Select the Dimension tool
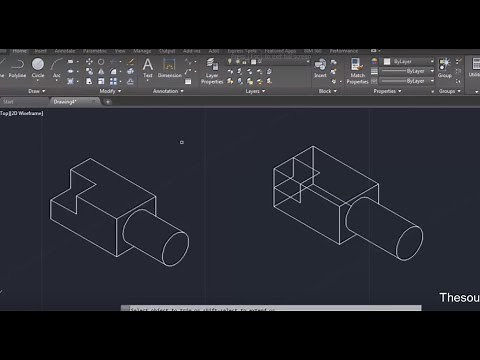The image size is (480, 360). [x=169, y=68]
